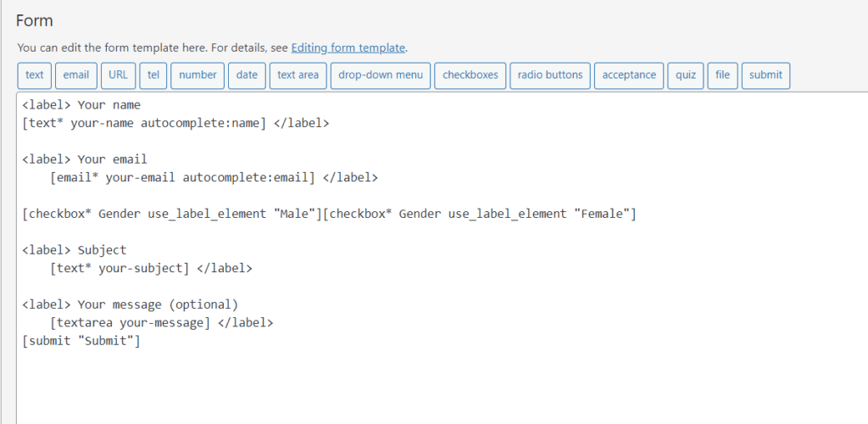Insert a text field tag
This screenshot has width=868, height=424.
click(35, 75)
